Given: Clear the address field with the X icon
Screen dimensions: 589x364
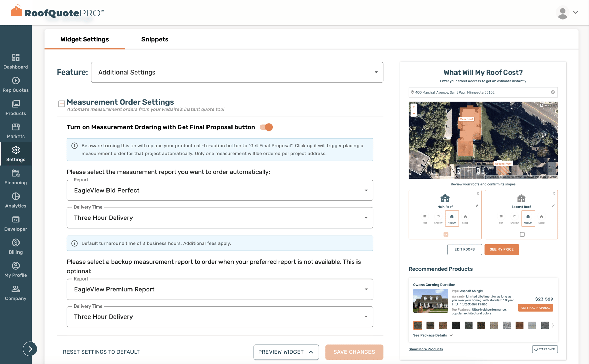Looking at the screenshot, I should coord(553,92).
